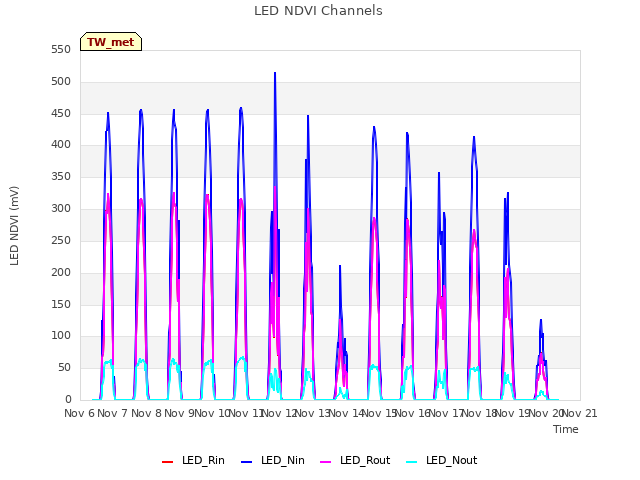The height and width of the screenshot is (480, 640).
Task: Toggle the LED_Rout legend entry
Action: pos(355,460)
